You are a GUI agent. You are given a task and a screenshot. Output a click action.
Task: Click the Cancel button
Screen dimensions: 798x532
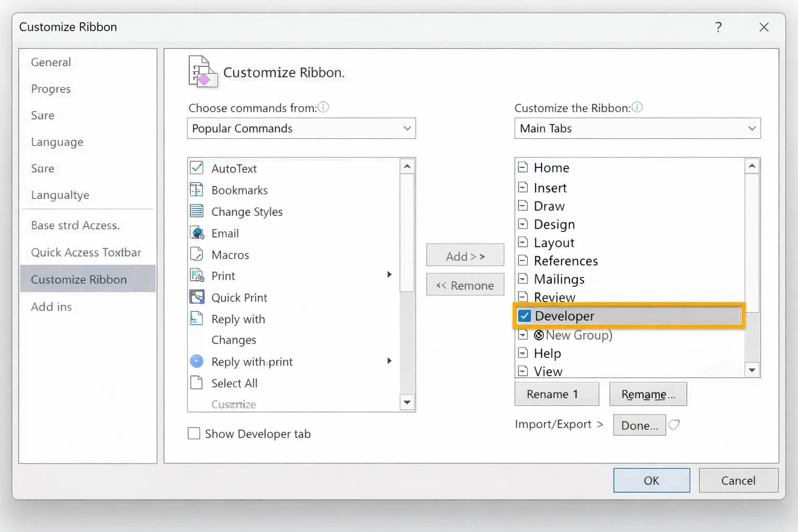[738, 480]
